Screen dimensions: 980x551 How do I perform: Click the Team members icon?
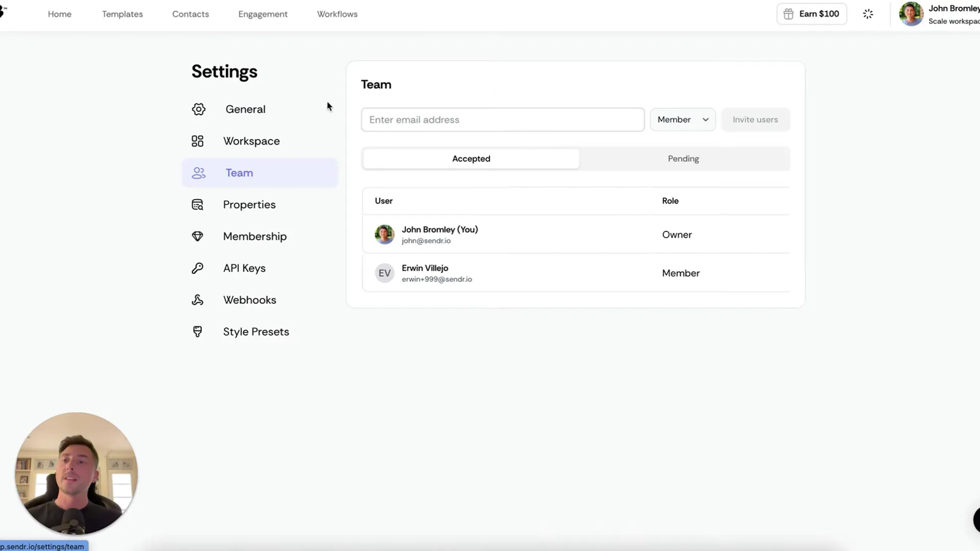tap(198, 173)
